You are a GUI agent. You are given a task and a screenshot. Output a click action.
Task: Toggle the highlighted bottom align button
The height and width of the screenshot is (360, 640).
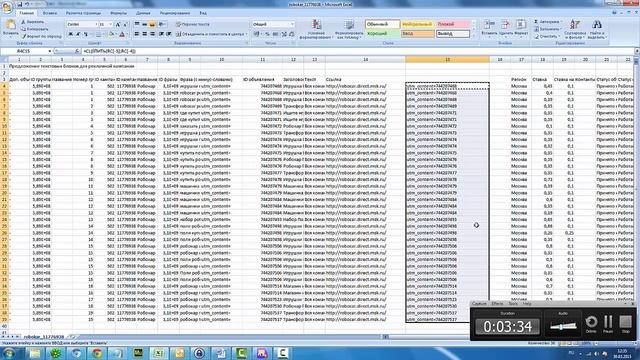[x=152, y=24]
